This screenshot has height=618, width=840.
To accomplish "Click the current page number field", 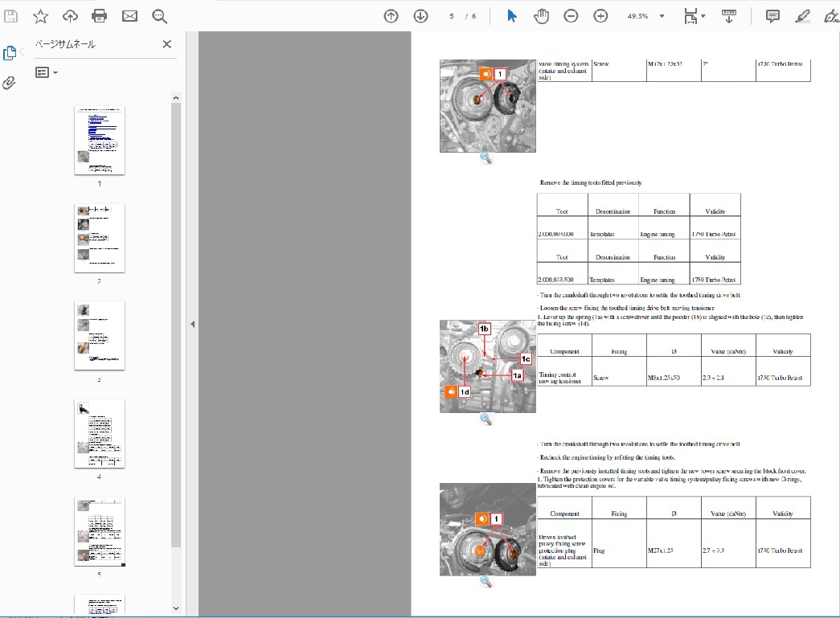I will (x=452, y=16).
